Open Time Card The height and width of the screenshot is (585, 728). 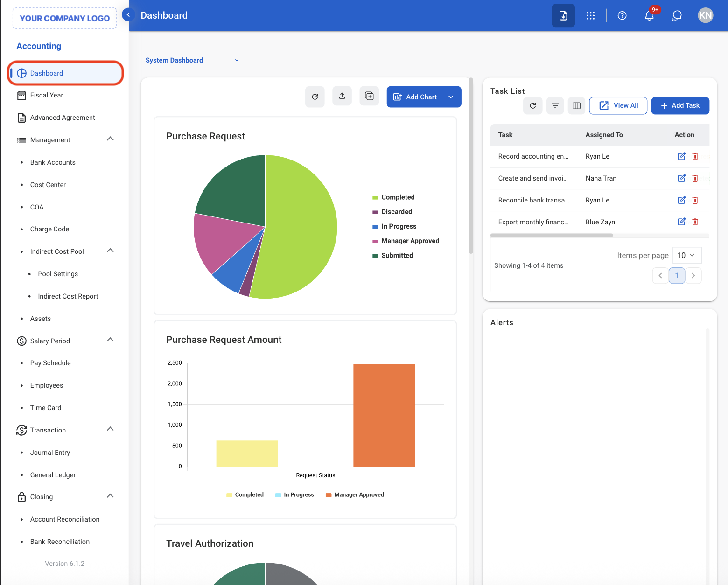pos(46,408)
